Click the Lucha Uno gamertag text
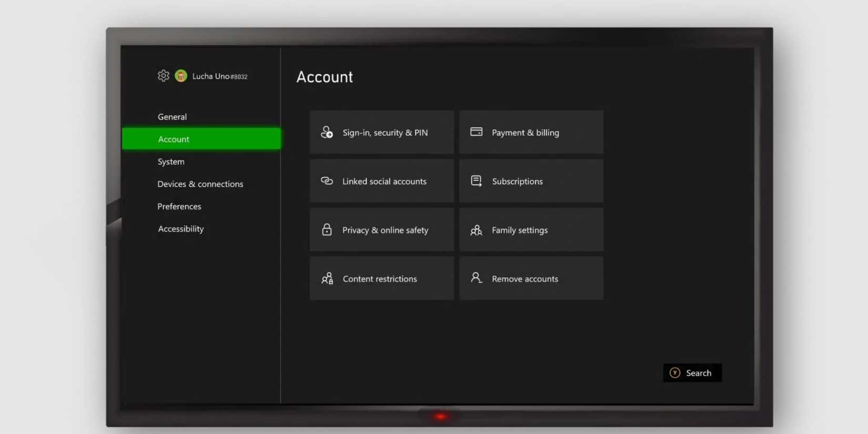The height and width of the screenshot is (434, 868). coord(219,76)
